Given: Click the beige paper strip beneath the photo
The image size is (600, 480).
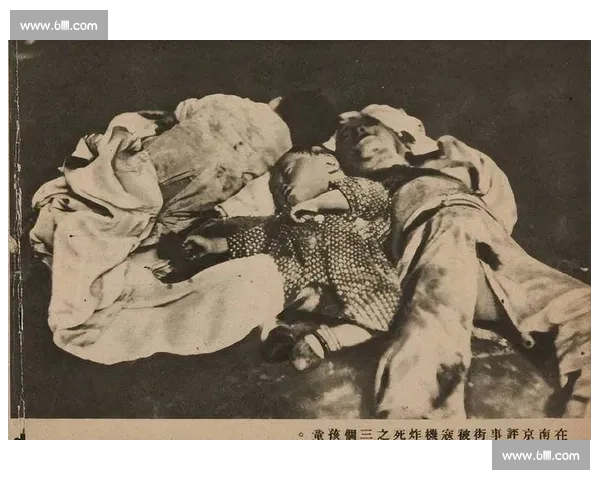Looking at the screenshot, I should 150,430.
